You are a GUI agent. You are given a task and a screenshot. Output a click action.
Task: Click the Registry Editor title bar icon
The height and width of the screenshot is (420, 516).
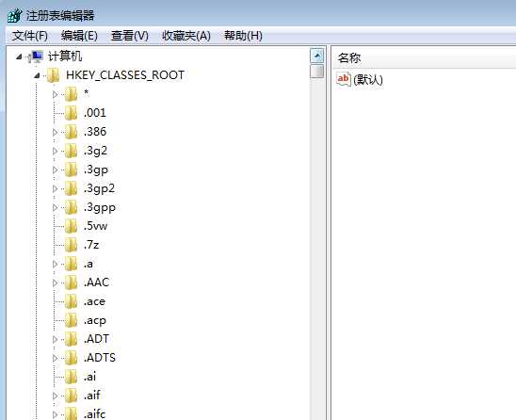pos(14,16)
